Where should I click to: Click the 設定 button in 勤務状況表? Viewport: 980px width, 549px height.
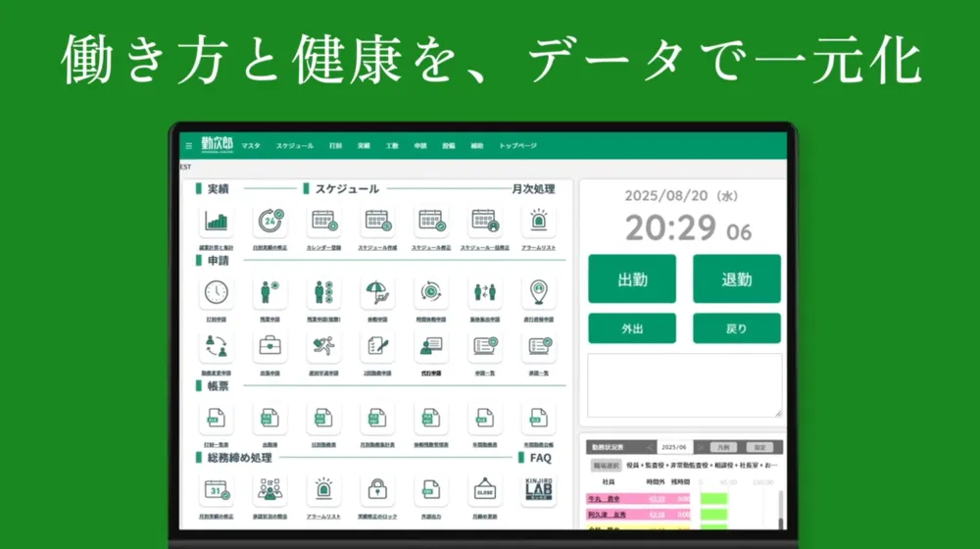pos(759,448)
